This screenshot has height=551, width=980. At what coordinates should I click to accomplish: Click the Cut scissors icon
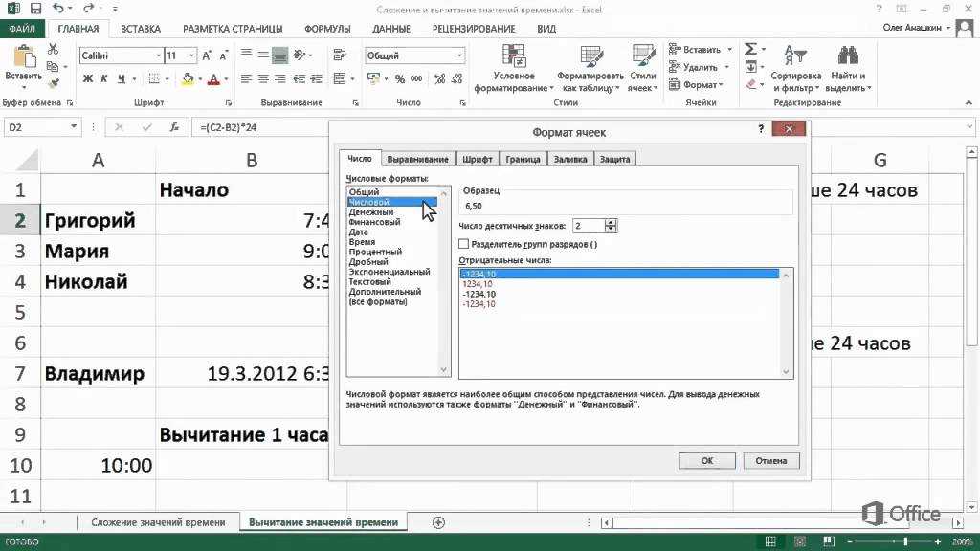tap(54, 49)
